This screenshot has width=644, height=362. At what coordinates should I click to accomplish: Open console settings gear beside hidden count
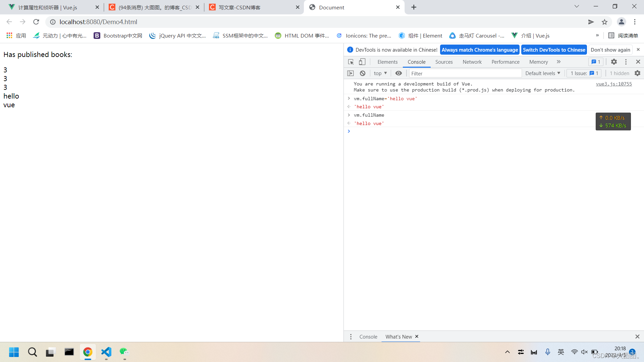[x=637, y=73]
